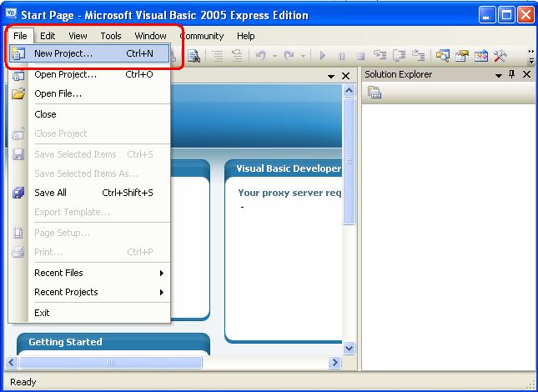Click the Redo arrow icon
Image resolution: width=538 pixels, height=392 pixels.
pos(289,55)
